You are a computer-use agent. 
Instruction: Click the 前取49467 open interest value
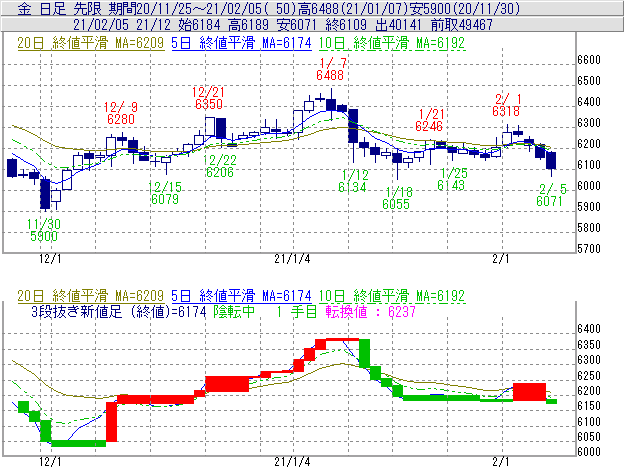462,25
